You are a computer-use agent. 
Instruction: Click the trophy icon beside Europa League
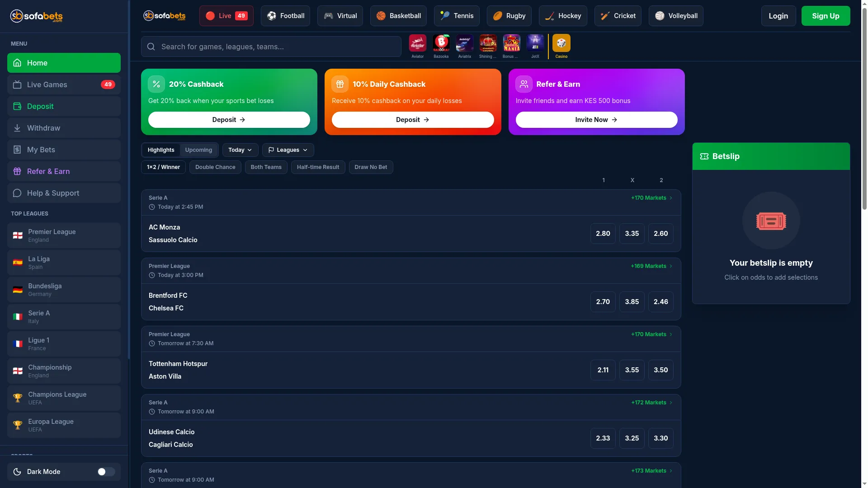(x=18, y=425)
